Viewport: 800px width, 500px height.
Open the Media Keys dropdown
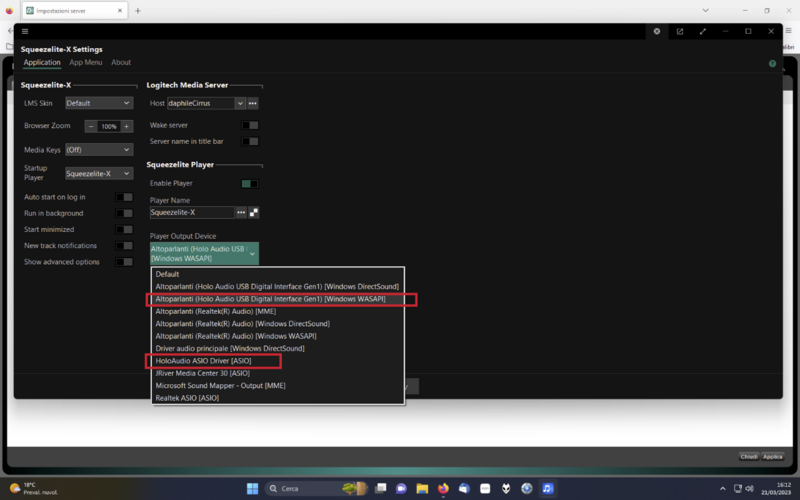tap(99, 150)
